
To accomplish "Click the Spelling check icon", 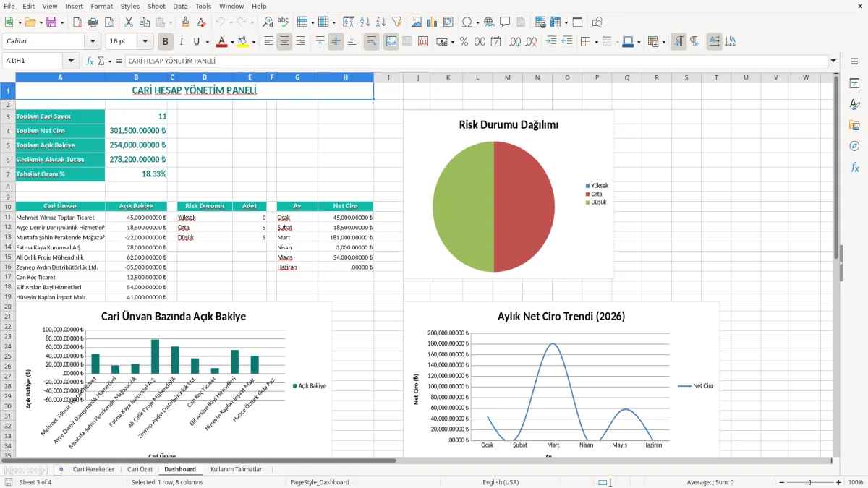I will coord(283,22).
